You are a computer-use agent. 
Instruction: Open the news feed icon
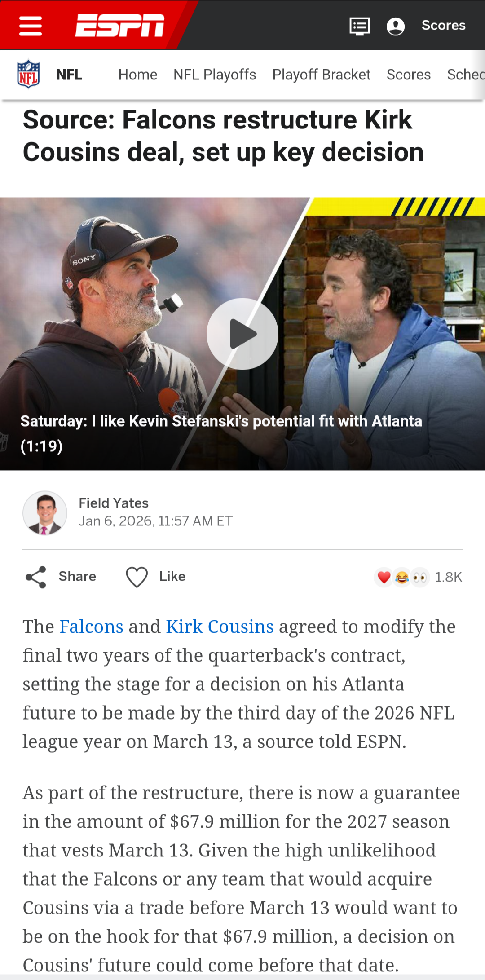click(x=360, y=26)
